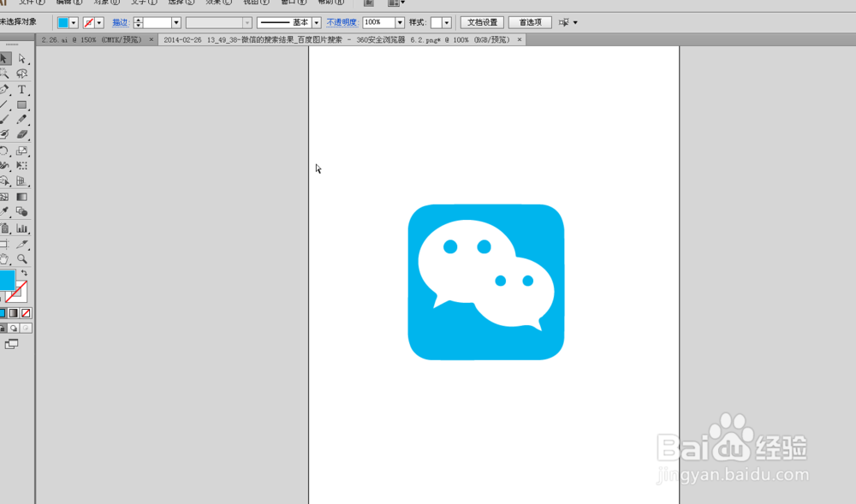Enable Draw Normal mode

click(3, 328)
